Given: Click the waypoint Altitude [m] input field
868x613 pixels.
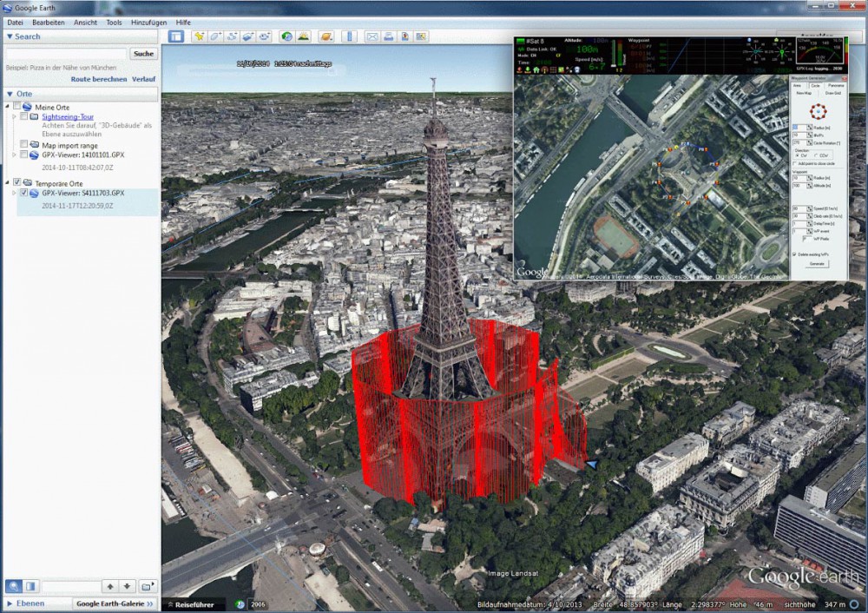Looking at the screenshot, I should point(799,186).
